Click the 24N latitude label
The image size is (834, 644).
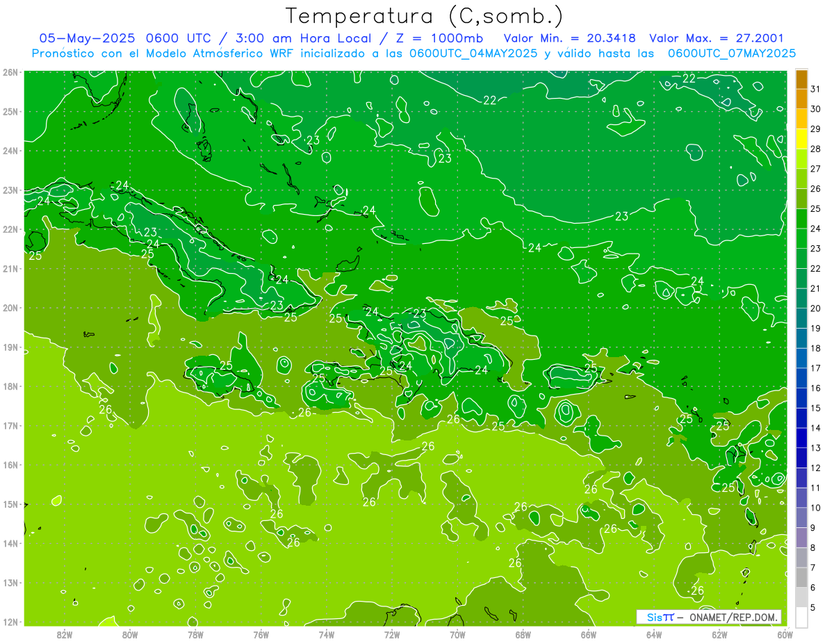click(10, 151)
